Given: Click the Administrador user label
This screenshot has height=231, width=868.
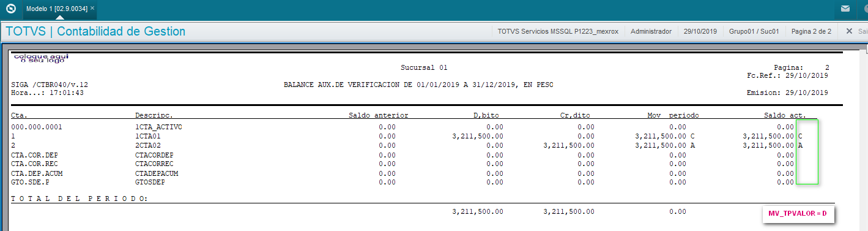Looking at the screenshot, I should 651,31.
